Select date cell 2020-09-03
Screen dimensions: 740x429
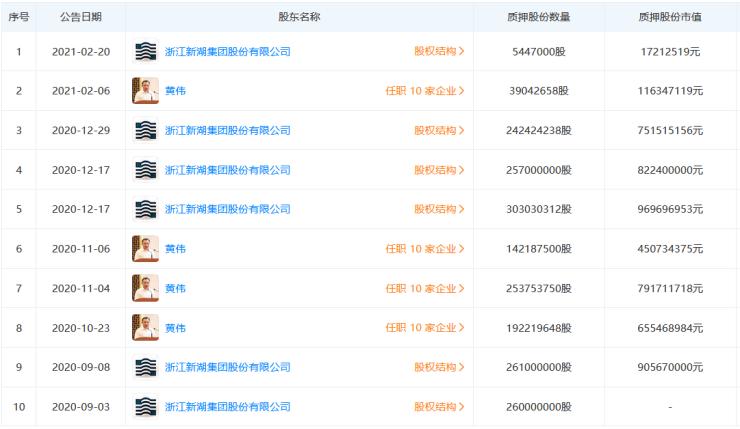click(x=81, y=406)
